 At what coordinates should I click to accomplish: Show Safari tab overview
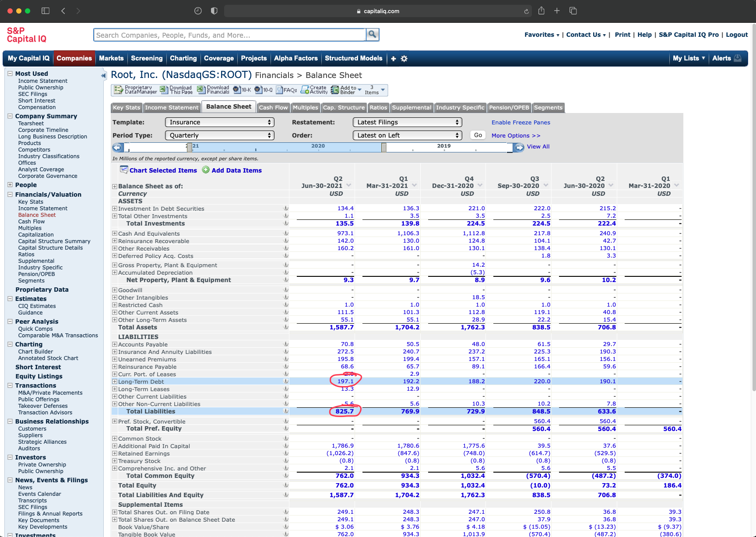point(573,11)
